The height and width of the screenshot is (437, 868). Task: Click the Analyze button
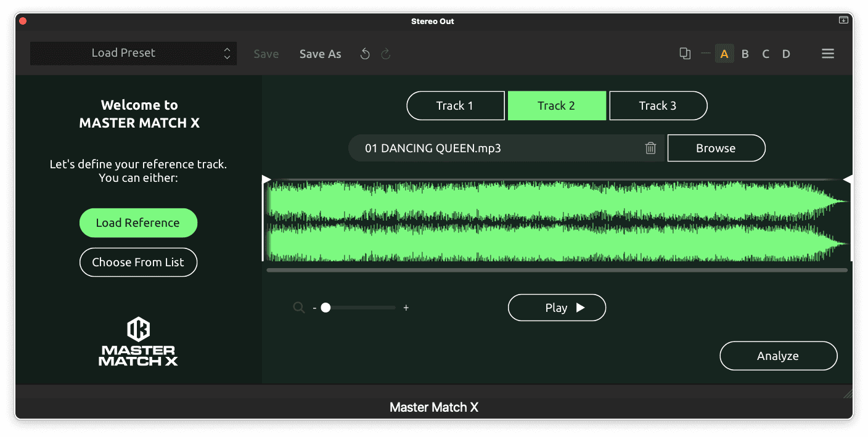[x=778, y=356]
